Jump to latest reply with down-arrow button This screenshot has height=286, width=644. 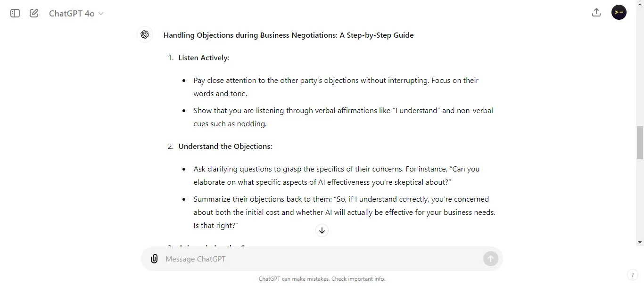pos(322,230)
